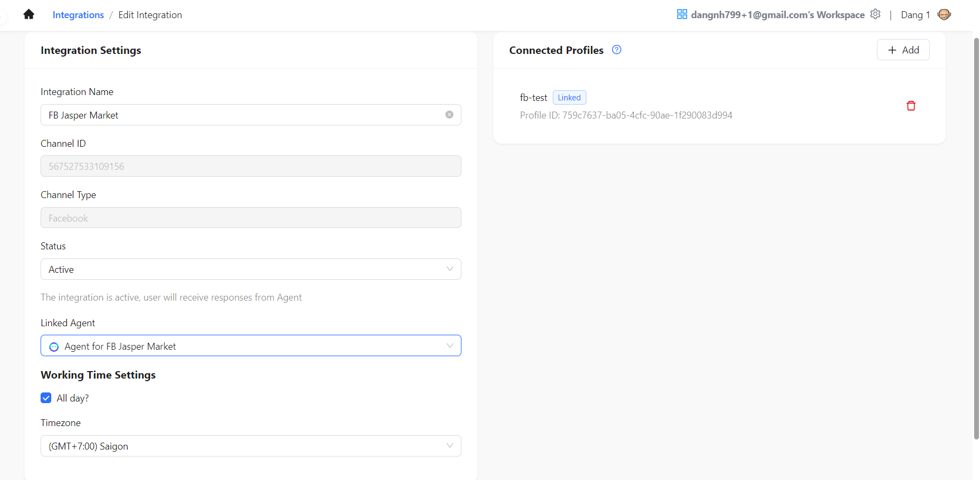Open workspace settings gear icon
980x480 pixels.
tap(875, 14)
